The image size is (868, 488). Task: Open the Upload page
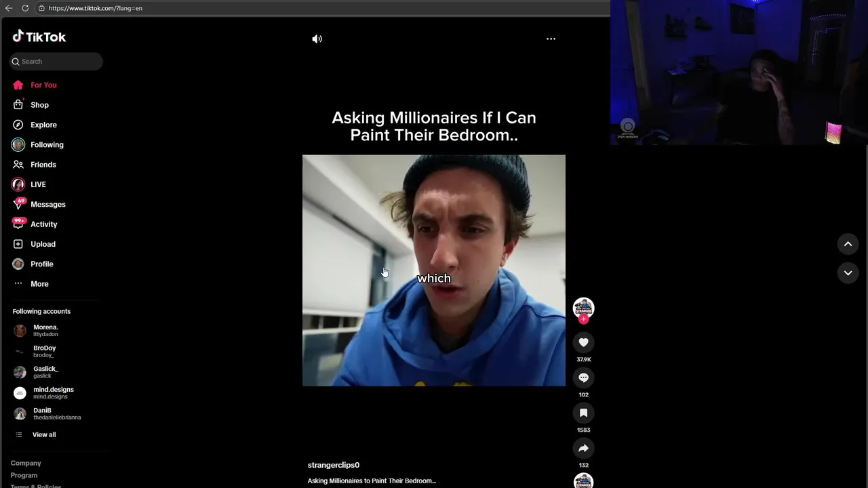coord(43,244)
